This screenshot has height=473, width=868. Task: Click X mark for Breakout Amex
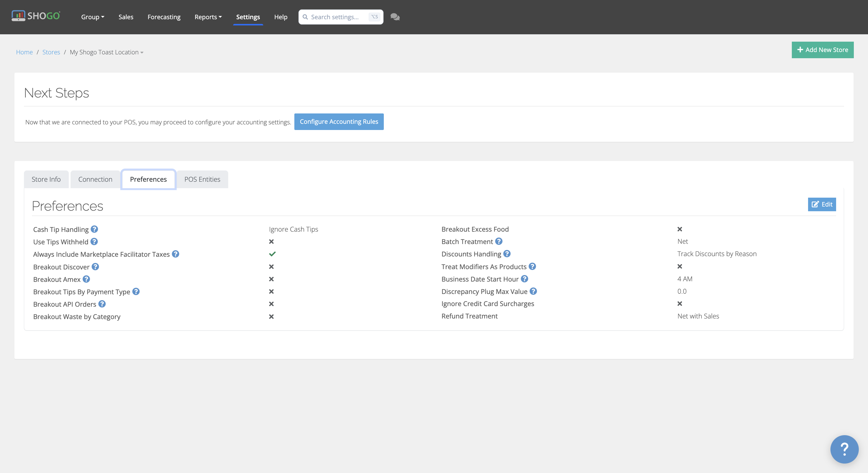(x=271, y=279)
